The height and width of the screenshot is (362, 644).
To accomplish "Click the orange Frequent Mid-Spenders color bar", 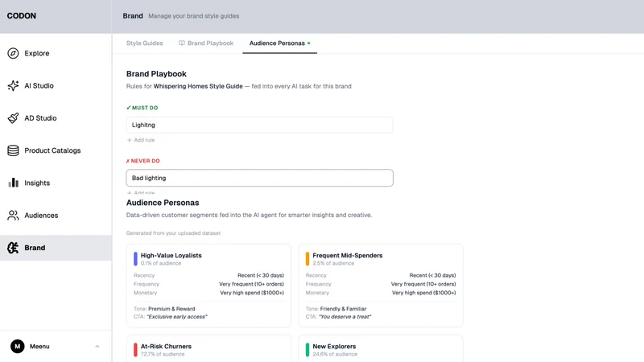I will (x=308, y=259).
